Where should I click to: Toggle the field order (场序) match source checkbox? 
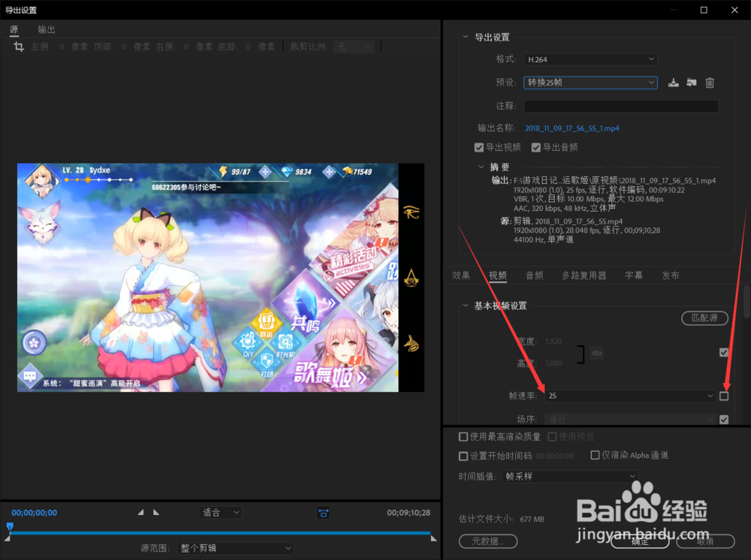pos(724,420)
